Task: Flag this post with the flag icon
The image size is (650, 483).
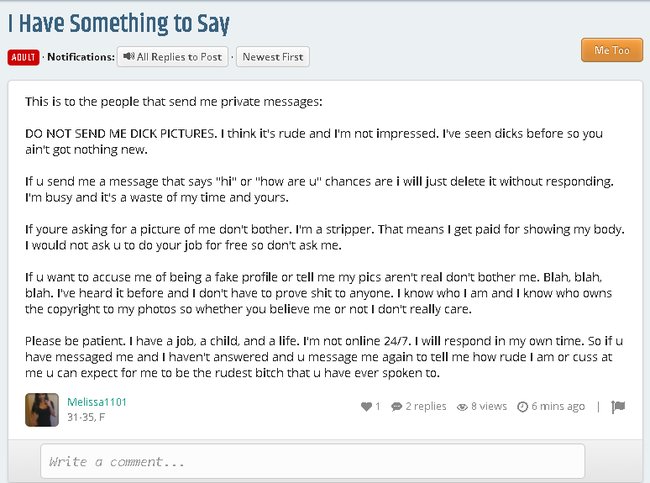Action: [x=618, y=406]
